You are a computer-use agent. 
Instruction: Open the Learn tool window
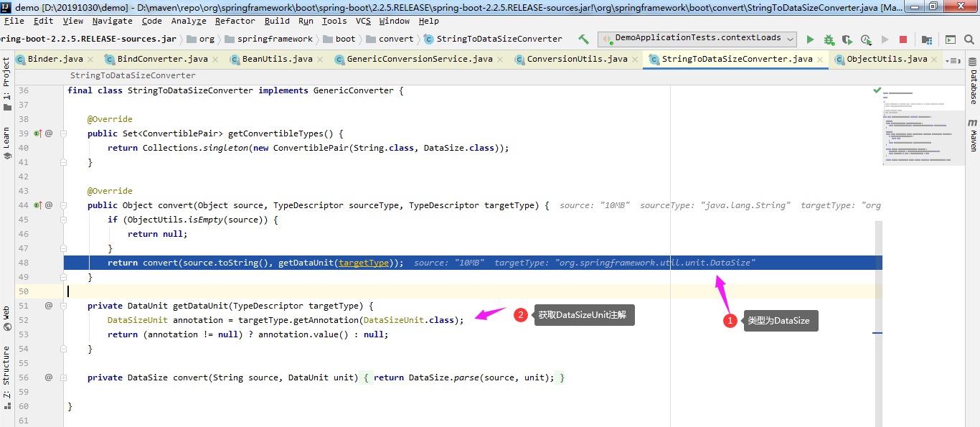coord(6,143)
